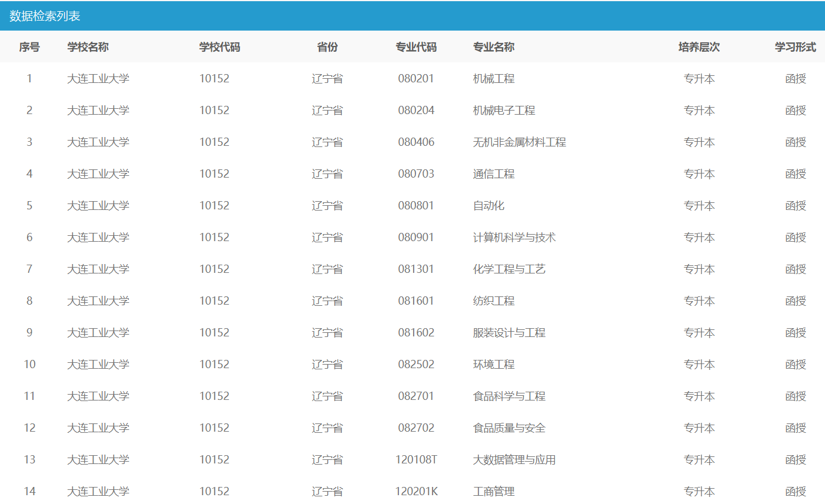Click school code 10152 in 环境工程 row
This screenshot has height=504, width=825.
[214, 365]
